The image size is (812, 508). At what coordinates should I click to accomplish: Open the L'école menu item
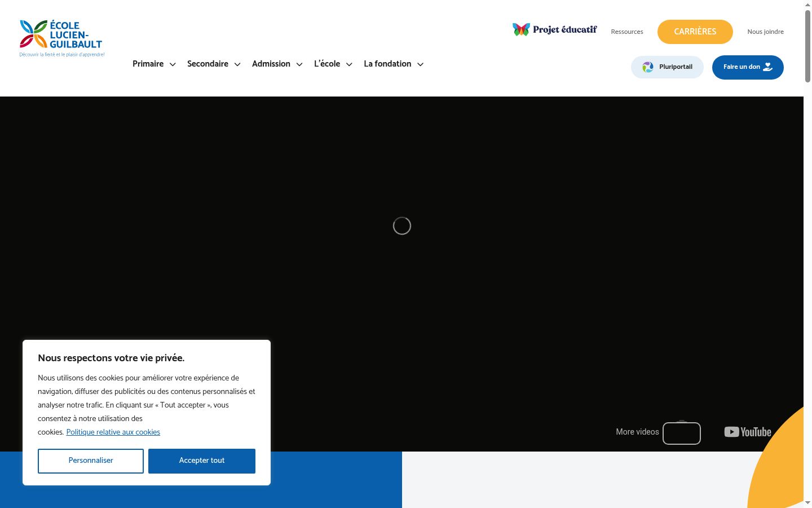(327, 64)
